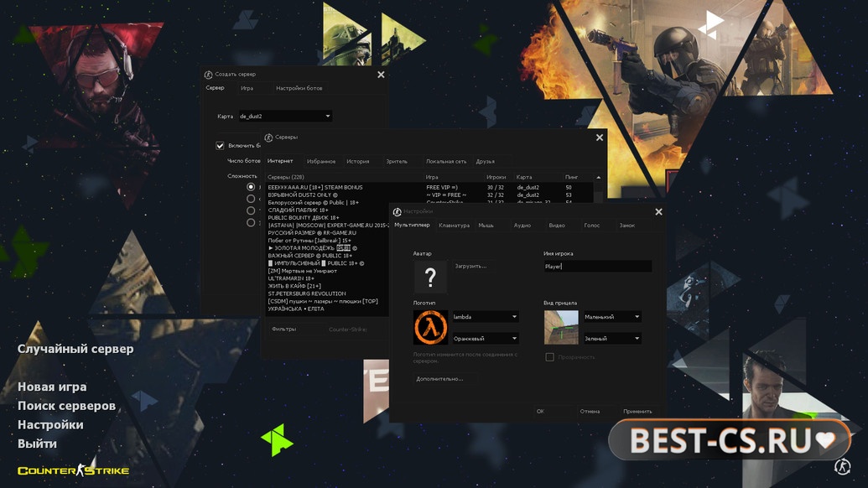Switch to the Игра tab in Создать сервер
Image resolution: width=868 pixels, height=488 pixels.
247,88
